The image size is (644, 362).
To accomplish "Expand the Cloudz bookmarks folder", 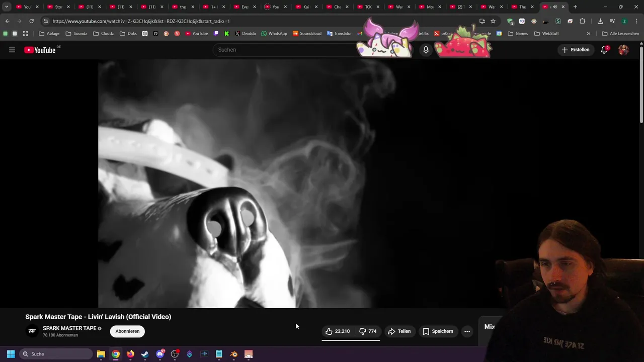I will pyautogui.click(x=103, y=34).
